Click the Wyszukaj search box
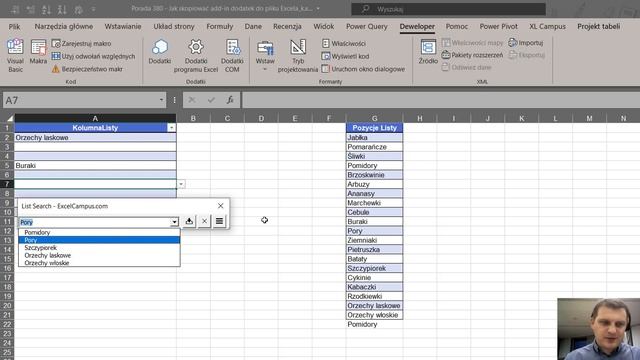The width and height of the screenshot is (640, 360). coord(448,9)
